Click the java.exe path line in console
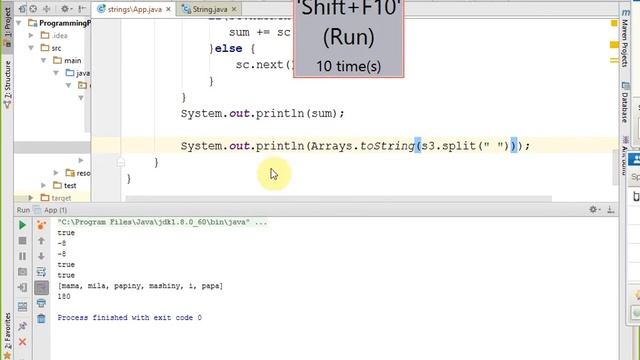Viewport: 640px width, 360px height. pyautogui.click(x=162, y=222)
